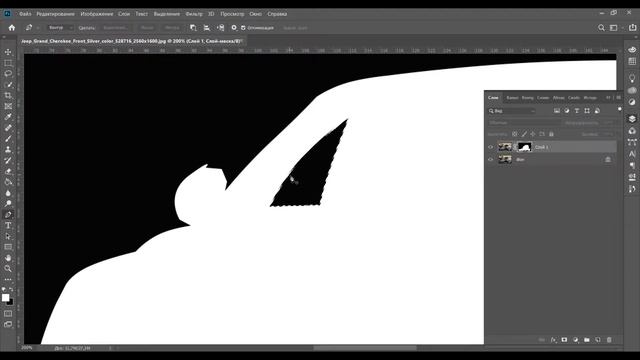Toggle smart object layer filter

[x=597, y=111]
